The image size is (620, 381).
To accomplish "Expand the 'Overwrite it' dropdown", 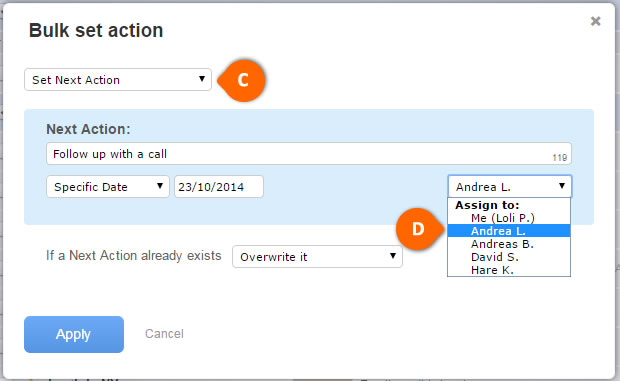I will (x=317, y=257).
